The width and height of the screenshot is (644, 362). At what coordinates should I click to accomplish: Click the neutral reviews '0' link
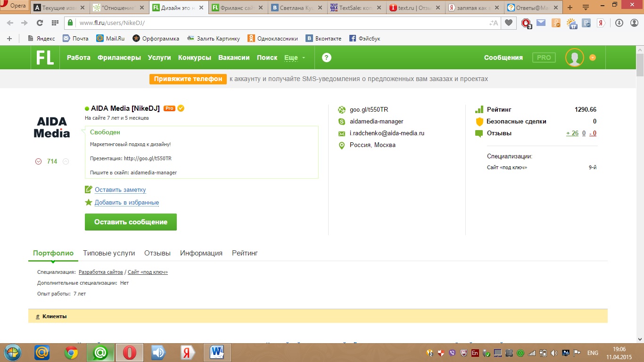point(584,133)
